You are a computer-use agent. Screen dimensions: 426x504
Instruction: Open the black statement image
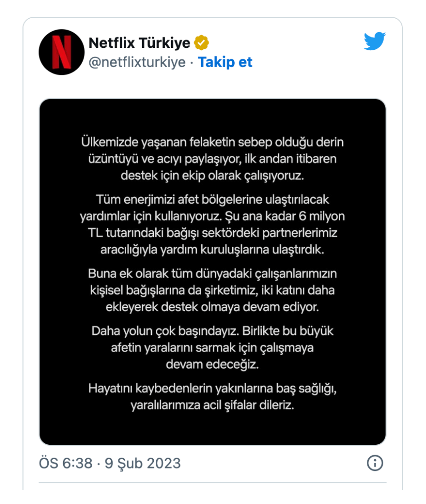213,272
